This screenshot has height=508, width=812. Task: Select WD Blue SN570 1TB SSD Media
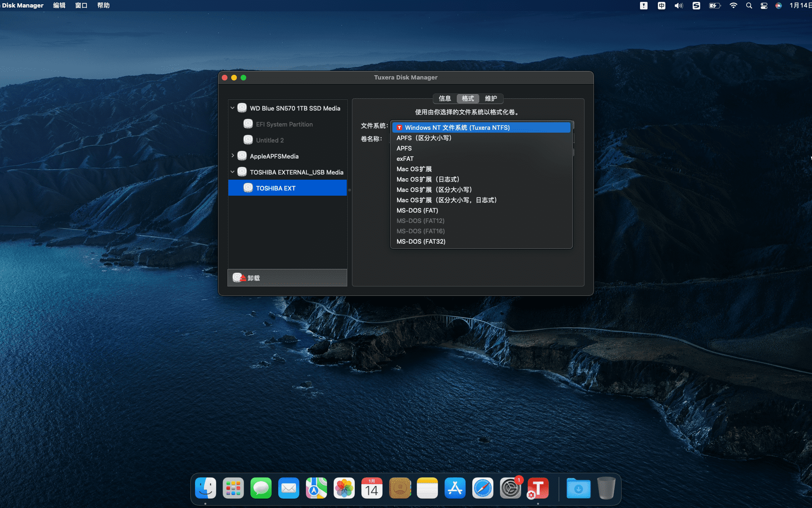click(288, 108)
